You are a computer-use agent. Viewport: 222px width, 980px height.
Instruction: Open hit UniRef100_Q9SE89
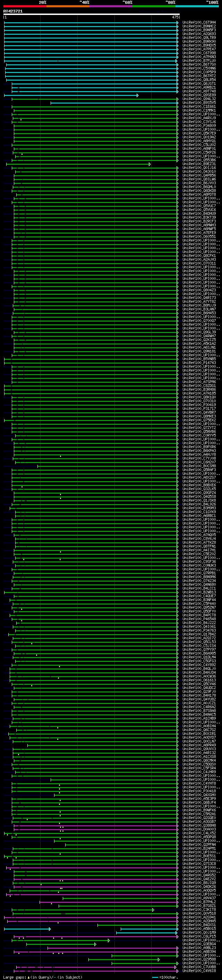coord(199,95)
